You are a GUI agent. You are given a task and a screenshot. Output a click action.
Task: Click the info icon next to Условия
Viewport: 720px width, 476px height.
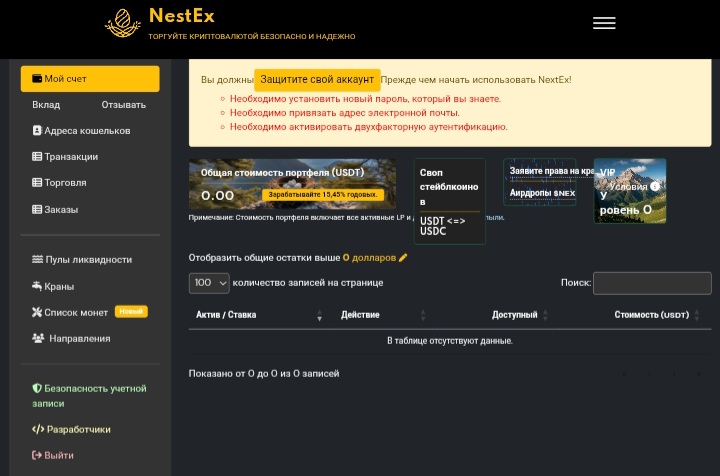click(655, 186)
